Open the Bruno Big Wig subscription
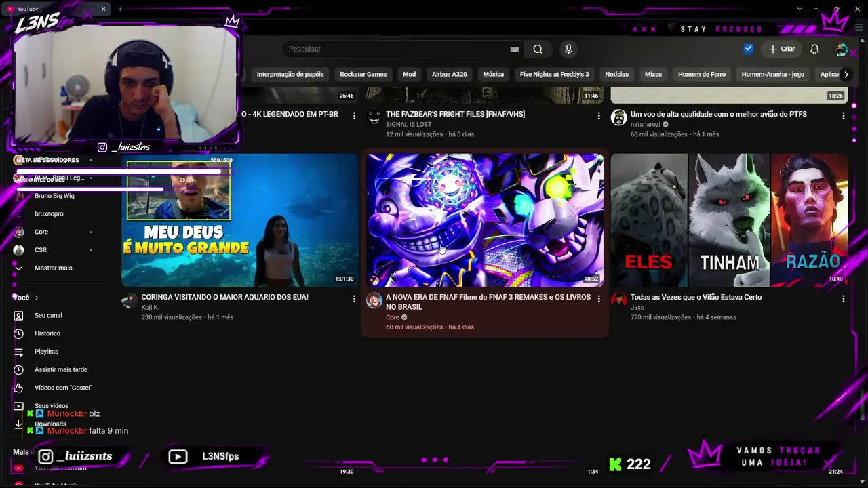The height and width of the screenshot is (488, 868). pos(54,196)
